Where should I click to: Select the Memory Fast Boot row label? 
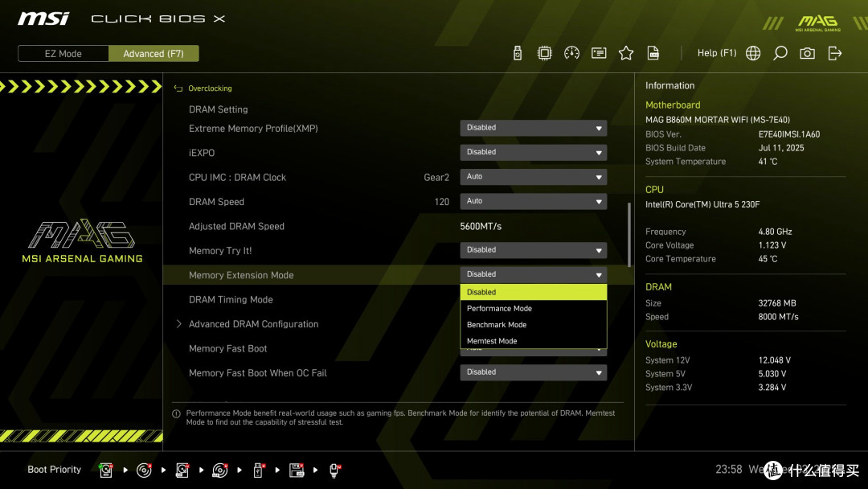click(227, 348)
